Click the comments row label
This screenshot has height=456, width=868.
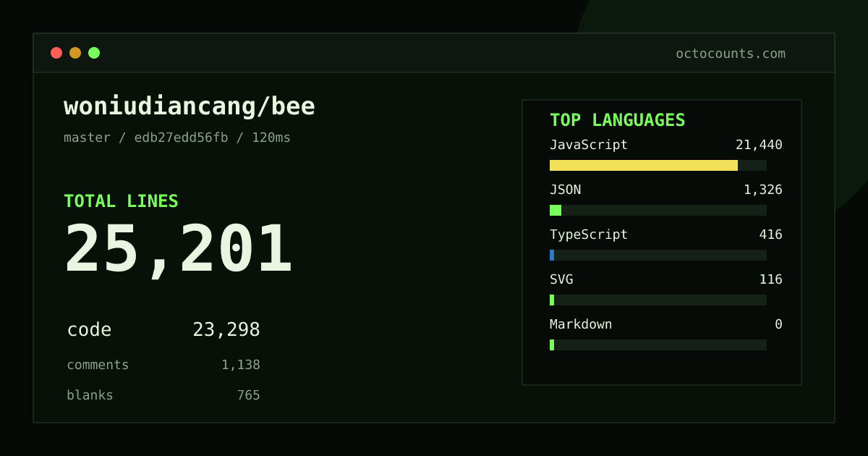(x=98, y=365)
